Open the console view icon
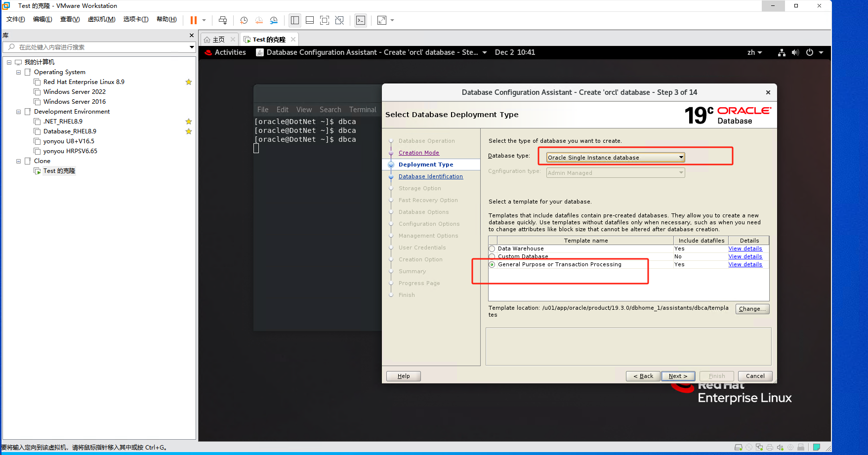This screenshot has width=868, height=455. coord(361,20)
